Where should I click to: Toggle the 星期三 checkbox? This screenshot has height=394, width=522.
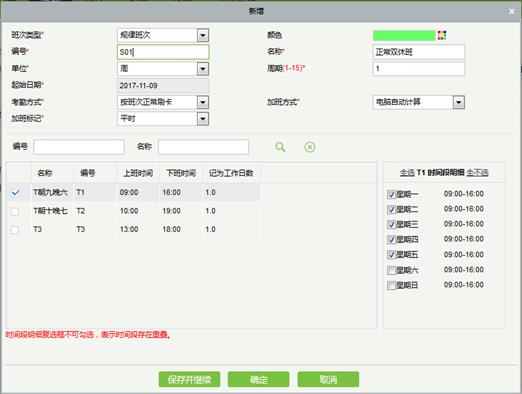pos(391,224)
